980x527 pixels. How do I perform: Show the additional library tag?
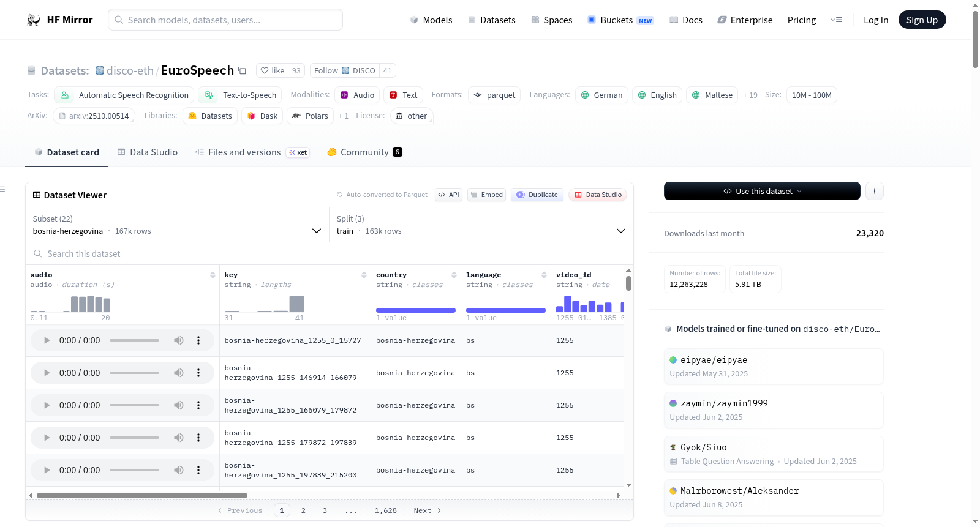[343, 116]
